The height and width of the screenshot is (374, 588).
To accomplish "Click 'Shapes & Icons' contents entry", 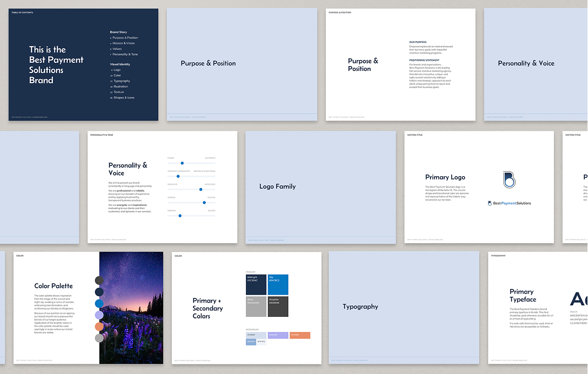I will [124, 97].
